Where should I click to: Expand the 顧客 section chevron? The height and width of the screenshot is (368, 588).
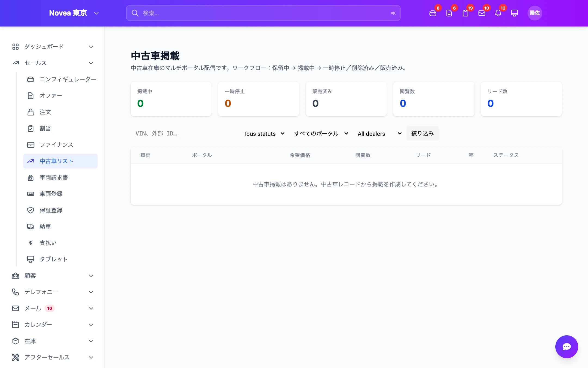91,276
